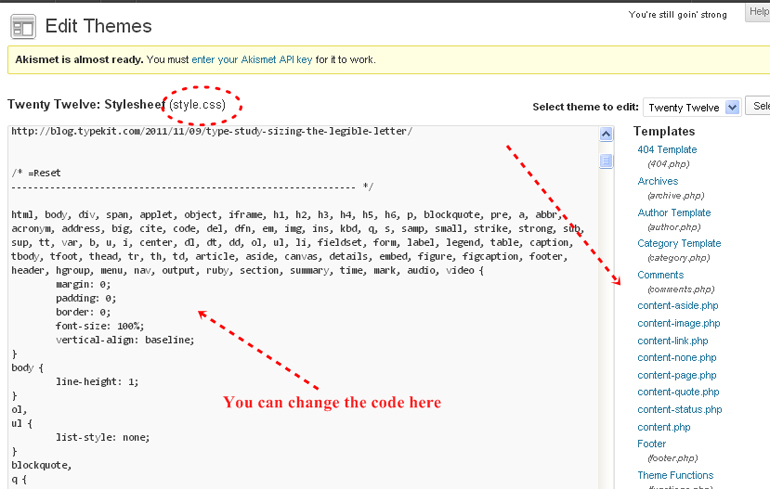This screenshot has width=770, height=489.
Task: Select the Author Template link
Action: click(674, 213)
